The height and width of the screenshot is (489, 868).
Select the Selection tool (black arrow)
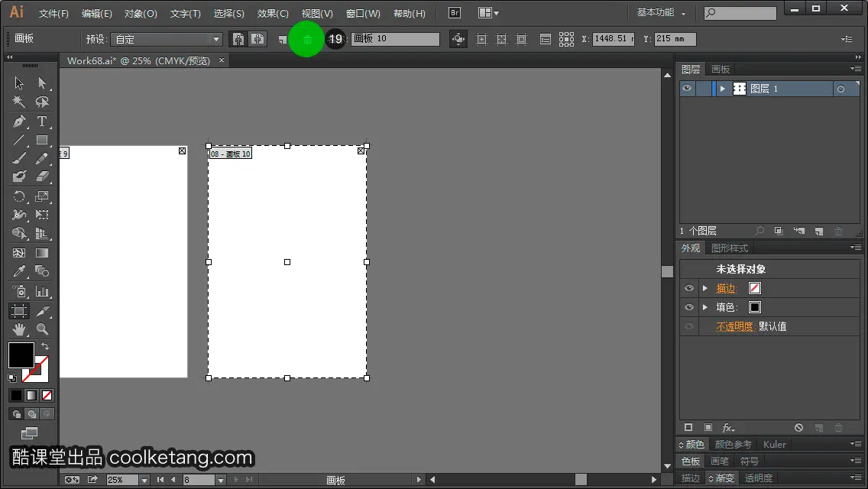[19, 83]
